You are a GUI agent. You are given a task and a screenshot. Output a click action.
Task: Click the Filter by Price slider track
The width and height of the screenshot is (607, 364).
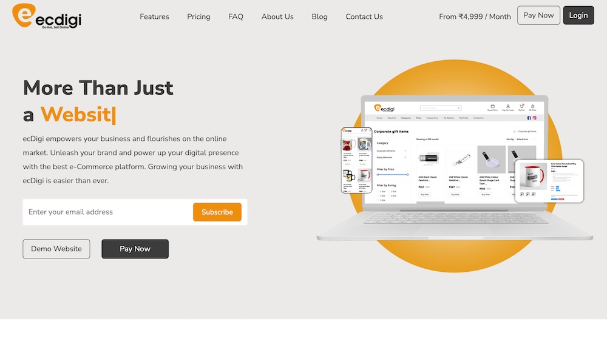(x=393, y=175)
